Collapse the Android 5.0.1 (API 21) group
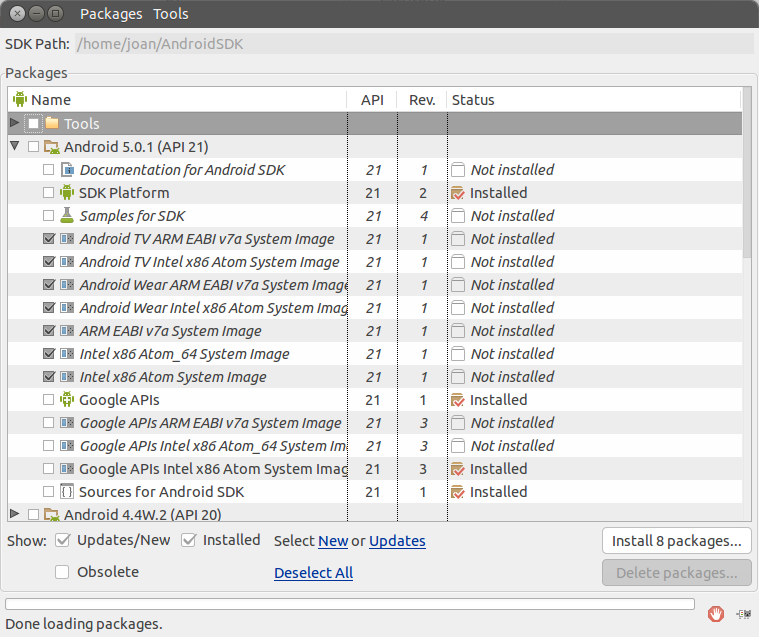Screen dimensions: 759x637 point(15,146)
